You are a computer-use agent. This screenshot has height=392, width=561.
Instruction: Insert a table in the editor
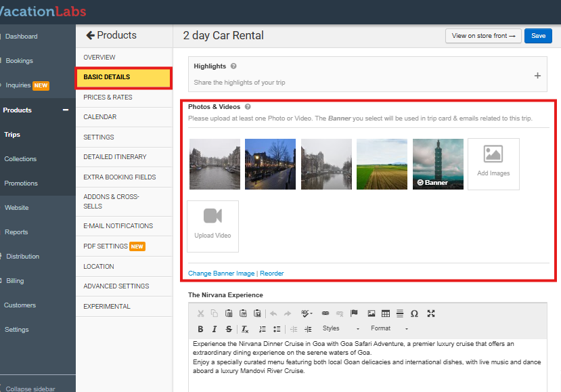[x=386, y=313]
